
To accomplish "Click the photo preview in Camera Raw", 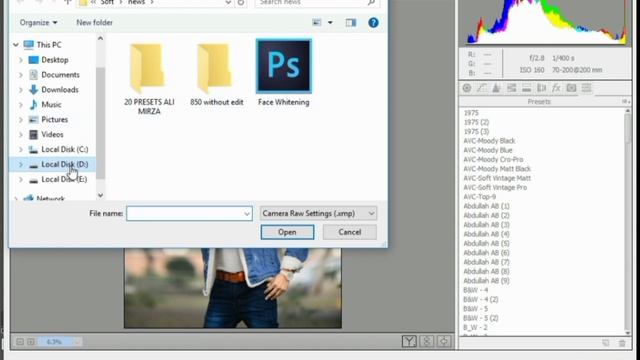I will 233,288.
